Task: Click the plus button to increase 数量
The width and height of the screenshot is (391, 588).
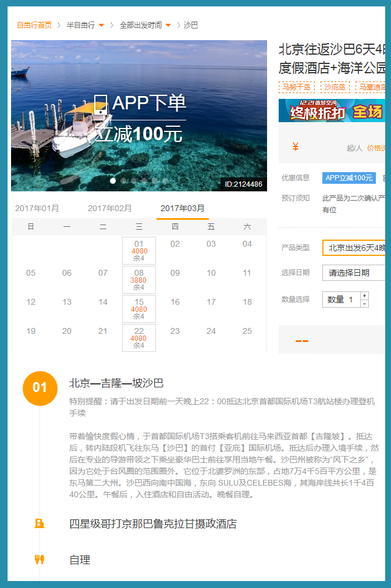Action: 364,295
